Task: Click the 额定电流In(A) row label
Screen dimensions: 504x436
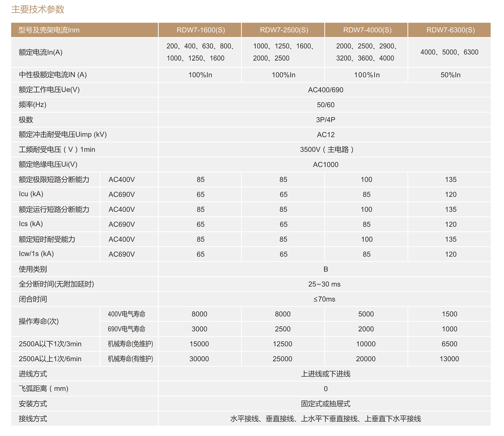Action: coord(41,52)
